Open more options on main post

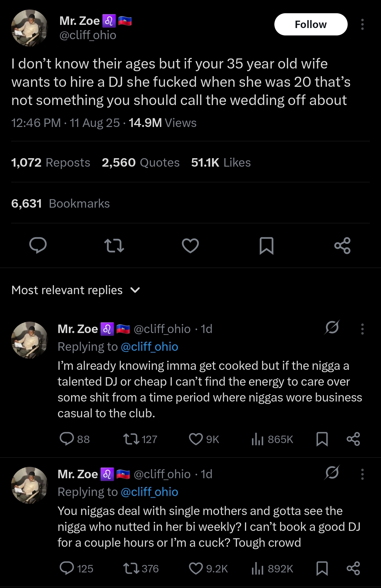tap(362, 24)
